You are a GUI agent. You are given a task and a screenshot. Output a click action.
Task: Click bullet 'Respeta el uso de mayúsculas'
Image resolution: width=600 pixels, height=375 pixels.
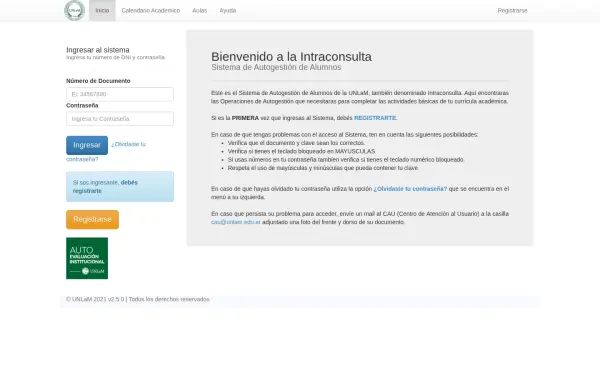click(x=323, y=168)
